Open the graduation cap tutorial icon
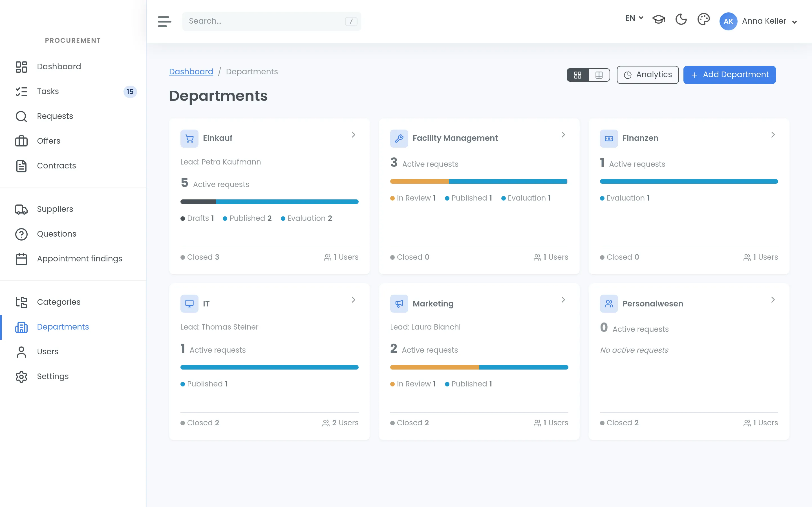 click(x=658, y=19)
